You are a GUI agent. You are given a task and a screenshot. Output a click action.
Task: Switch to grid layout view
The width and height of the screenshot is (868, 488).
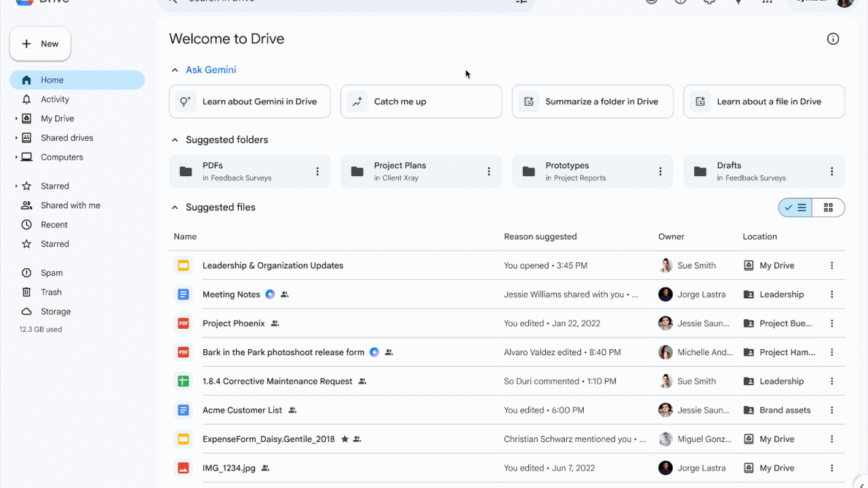pos(828,207)
